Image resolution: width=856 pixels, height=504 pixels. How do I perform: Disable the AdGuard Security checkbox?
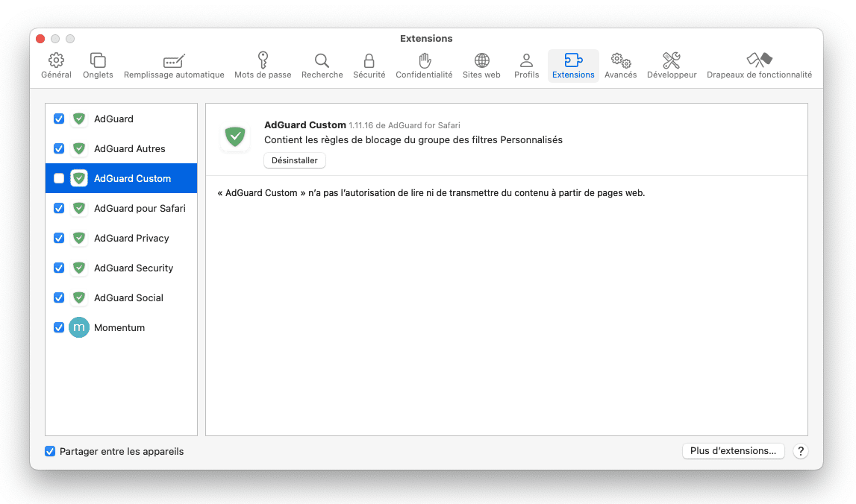pos(59,268)
